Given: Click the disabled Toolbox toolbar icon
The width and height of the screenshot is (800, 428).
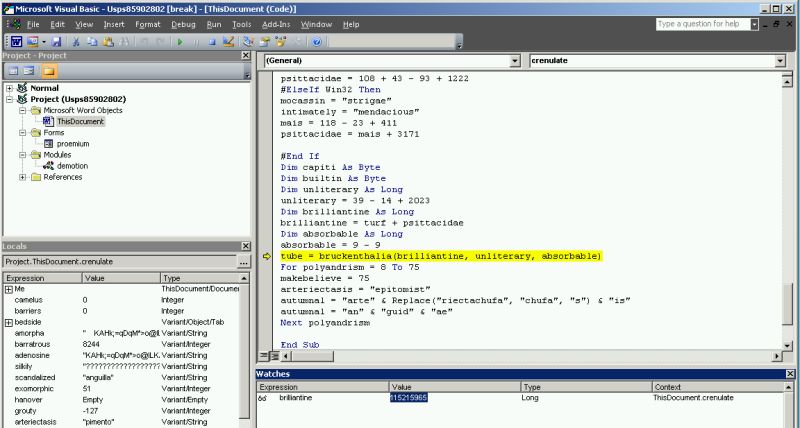Looking at the screenshot, I should [x=297, y=42].
